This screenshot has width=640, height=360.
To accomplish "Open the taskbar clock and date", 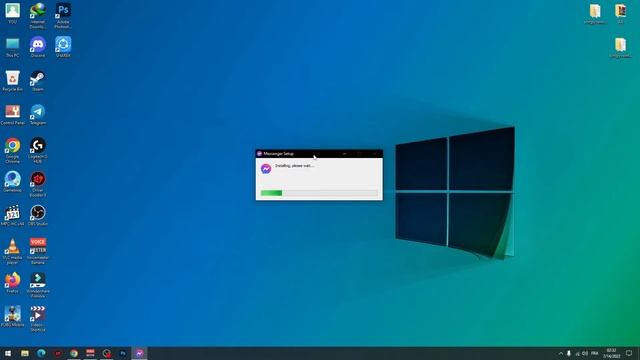I will pyautogui.click(x=611, y=353).
